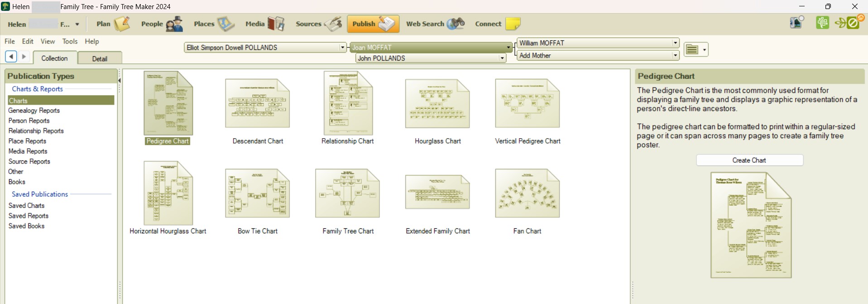This screenshot has width=868, height=304.
Task: Choose the Bow Tie Chart
Action: click(257, 193)
